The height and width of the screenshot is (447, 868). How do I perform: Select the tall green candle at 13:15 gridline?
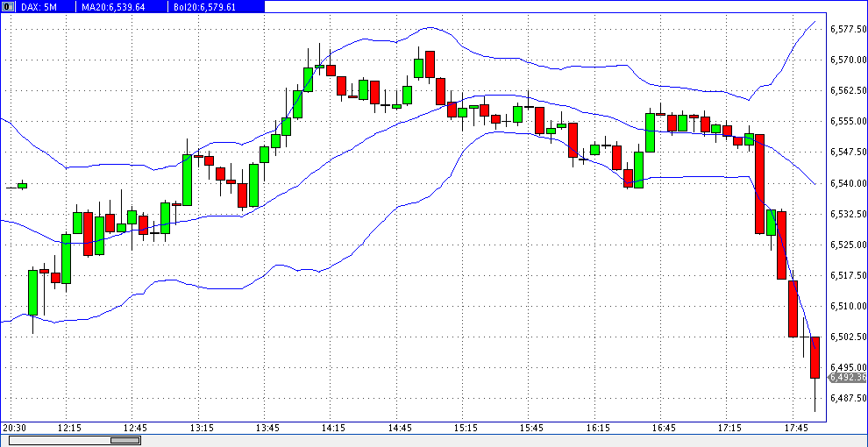(x=187, y=180)
